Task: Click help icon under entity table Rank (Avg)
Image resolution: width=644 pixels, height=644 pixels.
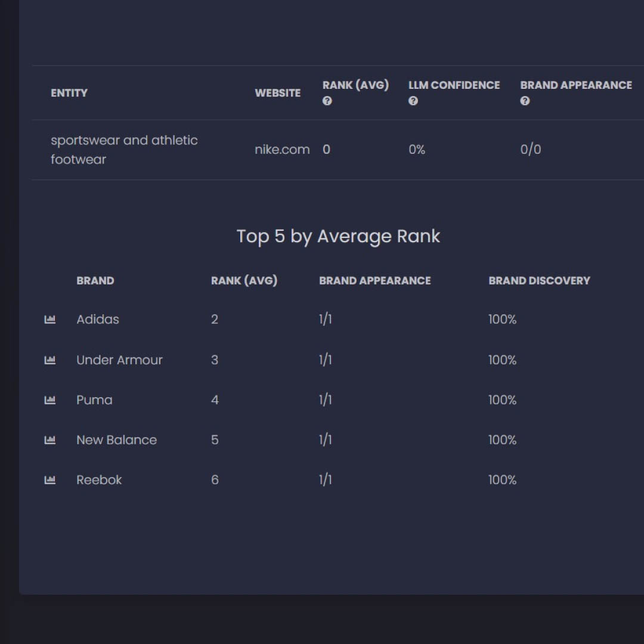Action: [327, 101]
